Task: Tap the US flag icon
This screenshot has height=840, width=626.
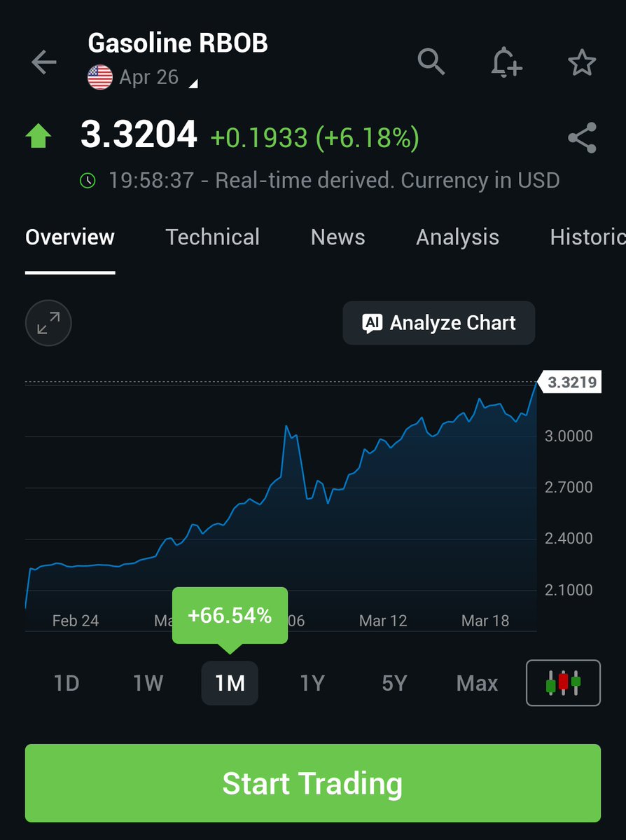Action: pos(100,77)
